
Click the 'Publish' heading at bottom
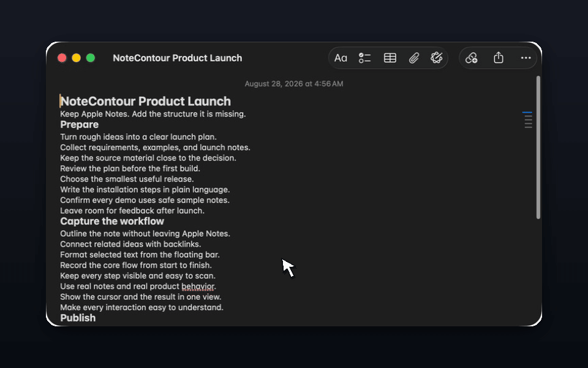coord(78,318)
